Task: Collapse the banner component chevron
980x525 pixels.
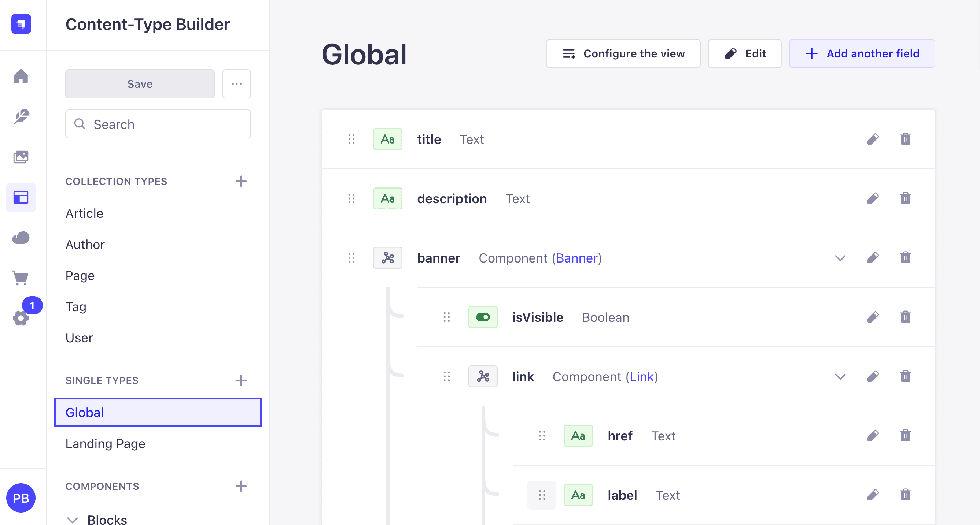Action: pyautogui.click(x=840, y=258)
